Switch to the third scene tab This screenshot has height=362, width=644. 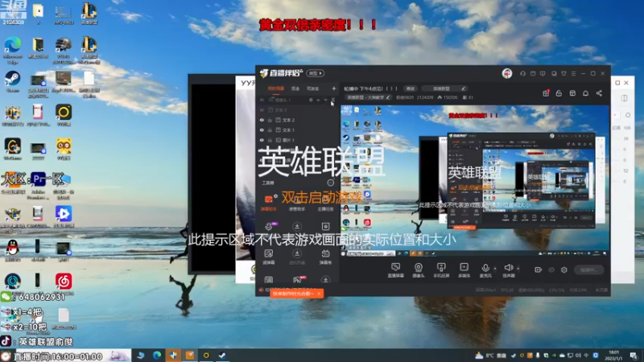pyautogui.click(x=313, y=88)
